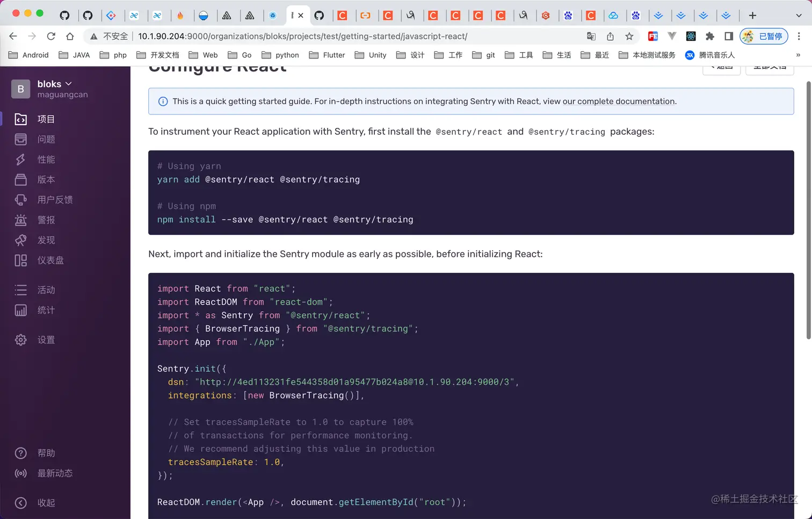Screen dimensions: 812x519
Task: Open the Chrome three-dot menu
Action: (x=799, y=36)
